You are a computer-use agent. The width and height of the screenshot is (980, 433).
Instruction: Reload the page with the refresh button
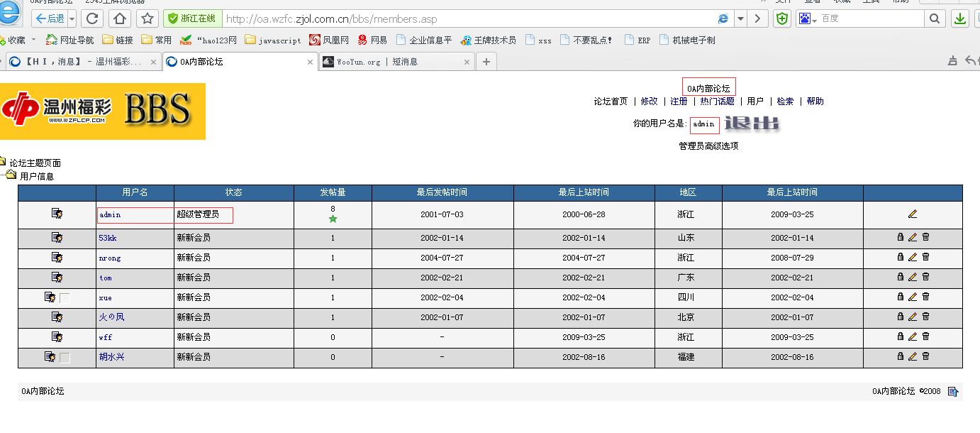point(92,18)
